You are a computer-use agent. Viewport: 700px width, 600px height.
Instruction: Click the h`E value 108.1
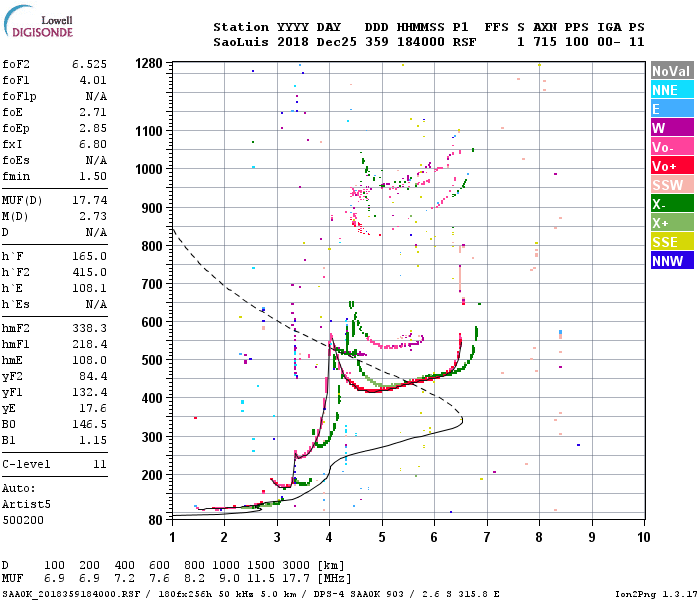(x=90, y=288)
